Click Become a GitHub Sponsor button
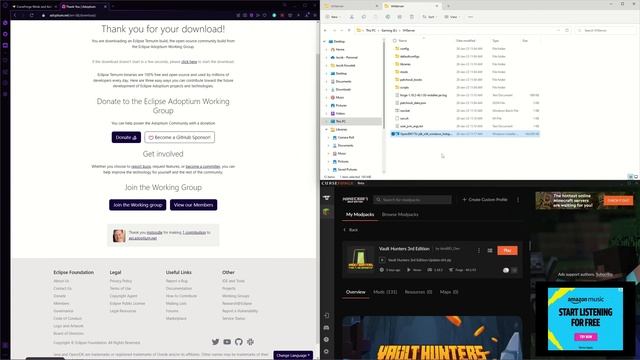Viewport: 640px width, 360px height. [180, 137]
